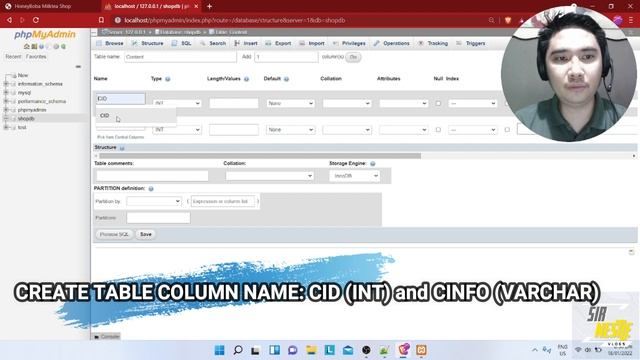Open File Explorer from taskbar
The width and height of the screenshot is (640, 360).
pyautogui.click(x=311, y=350)
